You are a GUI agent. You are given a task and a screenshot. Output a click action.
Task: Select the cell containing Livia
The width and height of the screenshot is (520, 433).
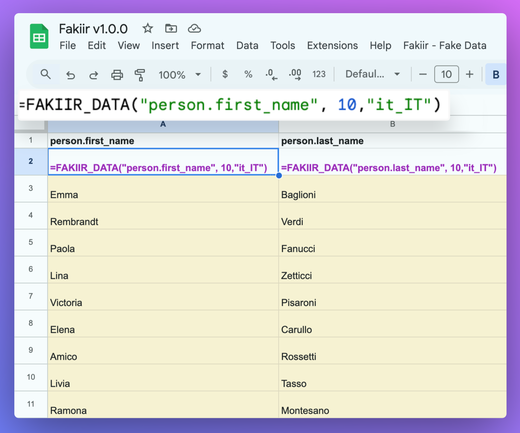point(163,378)
